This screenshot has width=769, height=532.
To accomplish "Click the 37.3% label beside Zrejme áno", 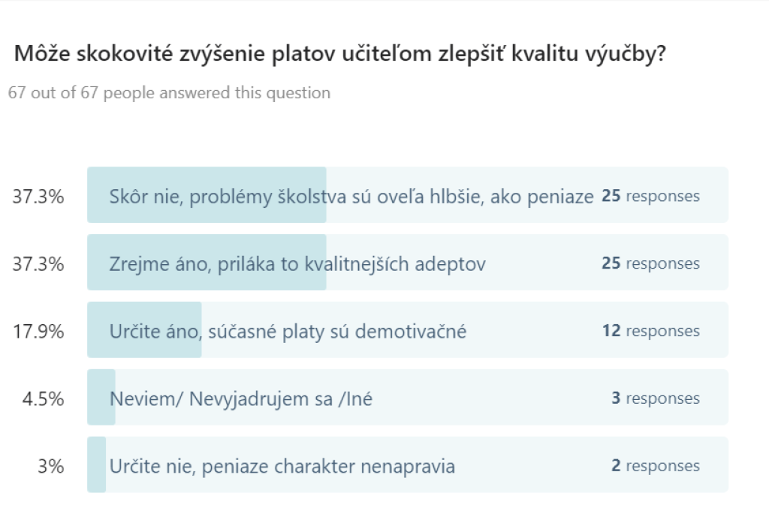I will tap(38, 265).
